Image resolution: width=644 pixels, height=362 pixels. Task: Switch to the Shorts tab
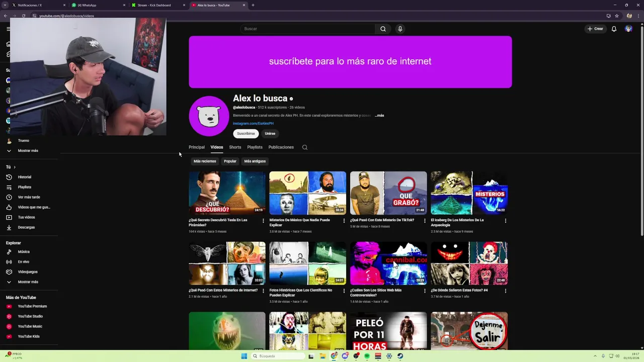235,147
